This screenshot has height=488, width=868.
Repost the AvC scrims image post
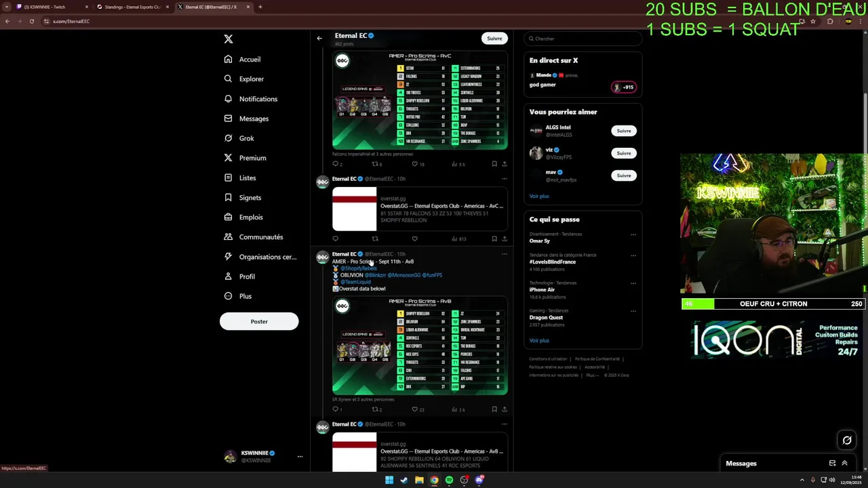(x=375, y=164)
